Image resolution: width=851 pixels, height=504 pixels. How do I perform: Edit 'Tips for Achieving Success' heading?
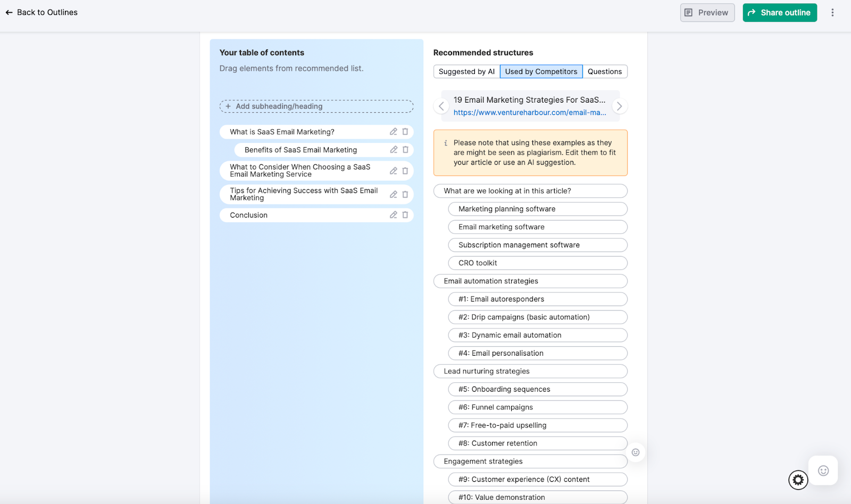394,195
